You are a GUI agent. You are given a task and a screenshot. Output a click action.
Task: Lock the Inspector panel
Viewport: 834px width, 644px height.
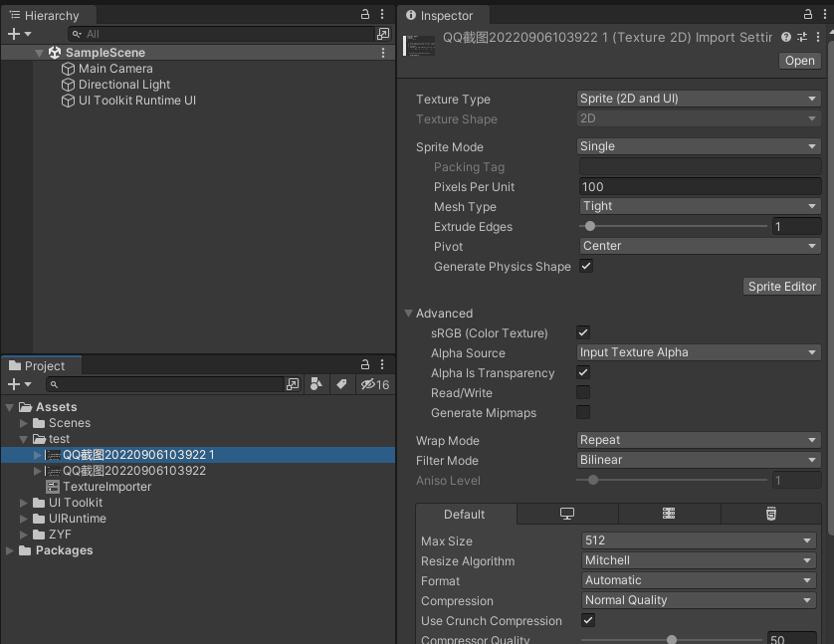coord(807,14)
